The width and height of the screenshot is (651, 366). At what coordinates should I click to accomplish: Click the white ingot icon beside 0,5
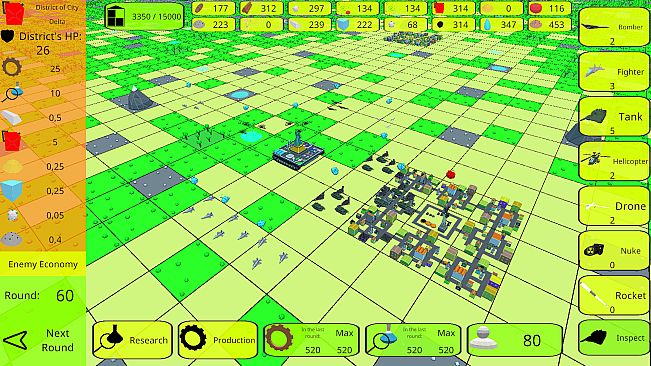12,117
